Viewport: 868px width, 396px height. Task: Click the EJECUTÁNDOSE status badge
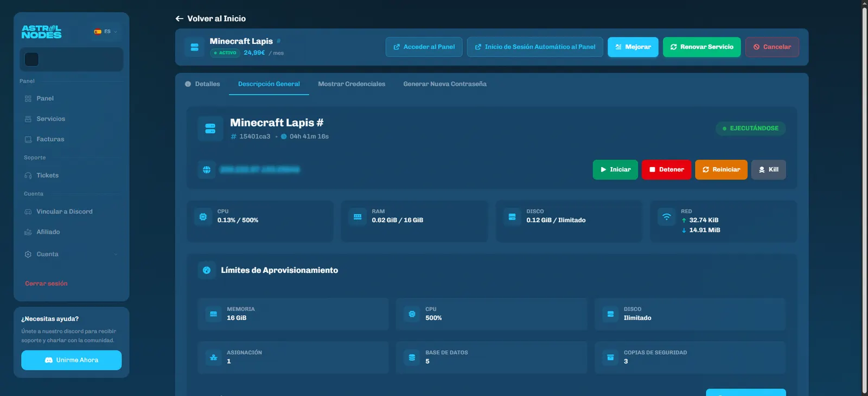(x=751, y=129)
